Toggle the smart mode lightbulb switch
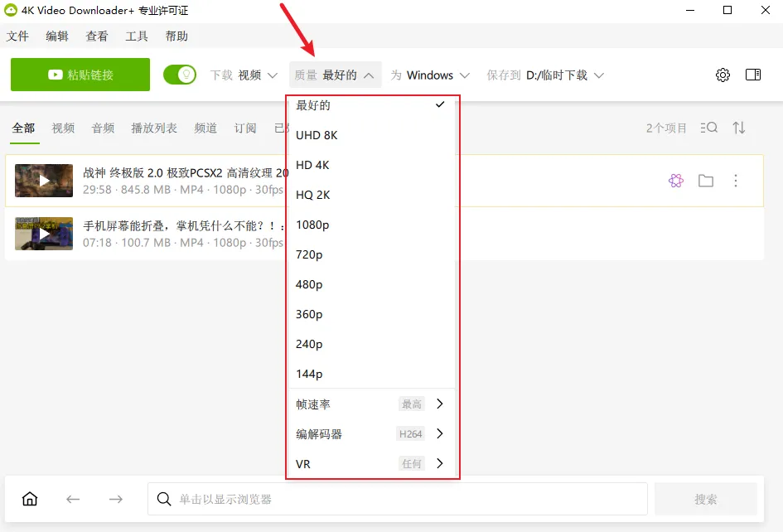 180,75
